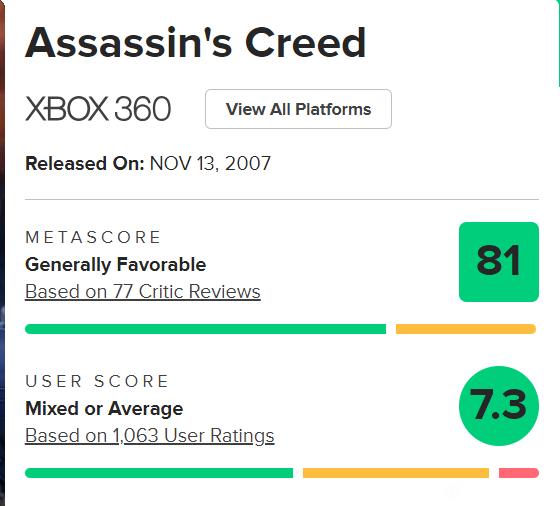The height and width of the screenshot is (506, 560).
Task: Click the Generally Favorable label
Action: tap(116, 265)
